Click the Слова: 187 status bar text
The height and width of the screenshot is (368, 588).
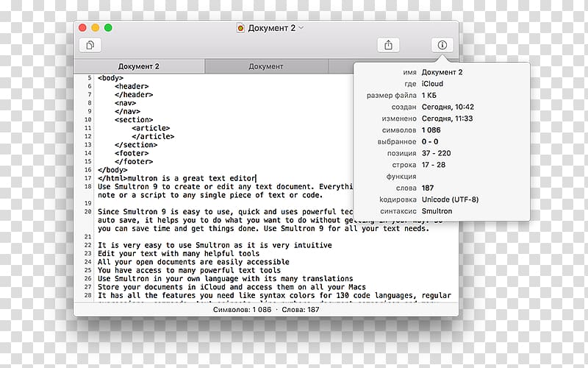tap(301, 310)
